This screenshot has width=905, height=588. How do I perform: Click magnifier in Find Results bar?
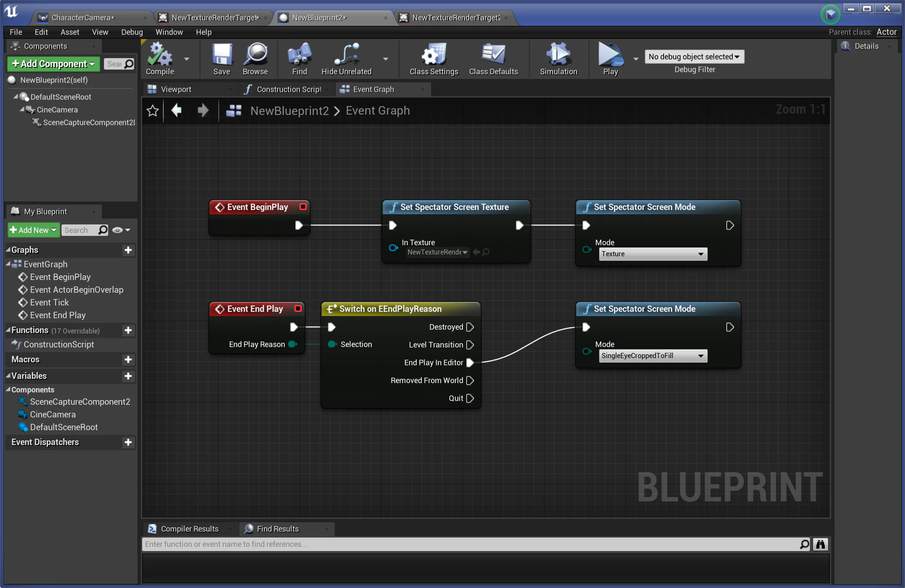(804, 544)
